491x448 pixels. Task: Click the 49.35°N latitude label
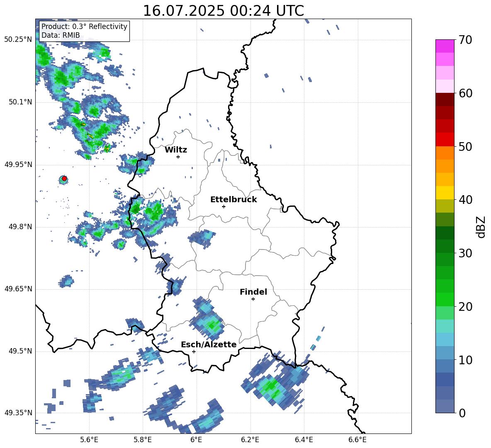click(x=18, y=413)
